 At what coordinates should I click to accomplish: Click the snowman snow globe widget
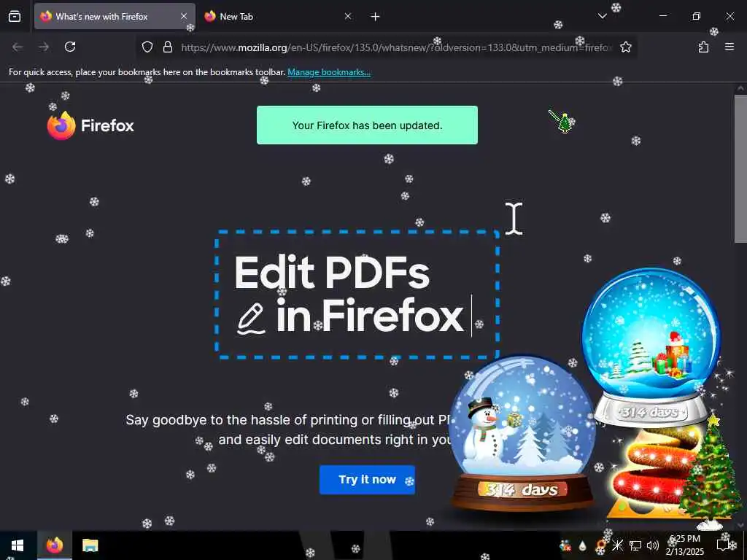(x=522, y=433)
